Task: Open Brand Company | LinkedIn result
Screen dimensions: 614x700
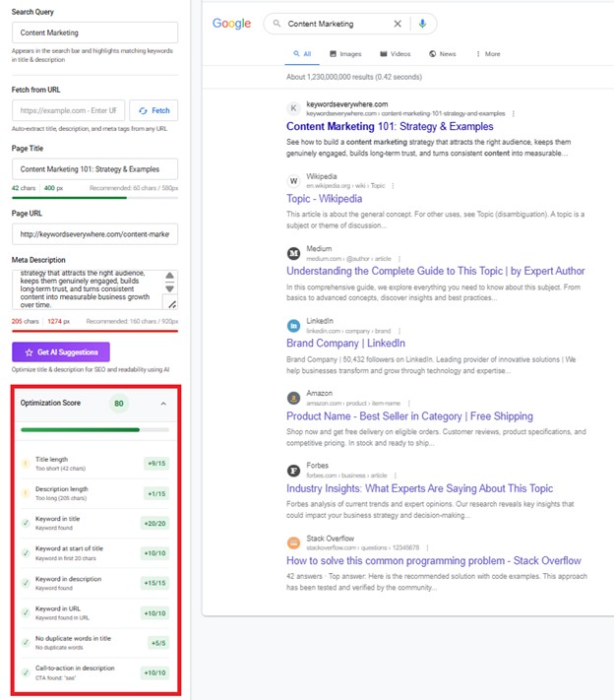Action: [345, 344]
